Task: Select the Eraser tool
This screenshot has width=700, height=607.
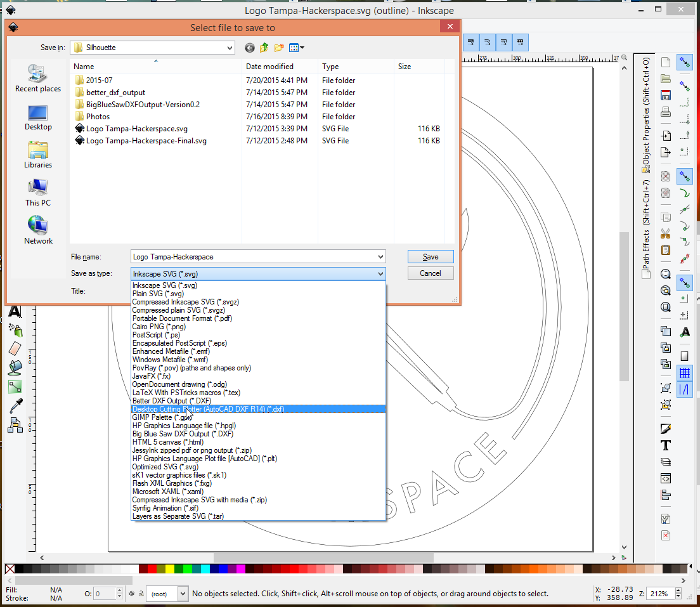Action: pyautogui.click(x=15, y=348)
